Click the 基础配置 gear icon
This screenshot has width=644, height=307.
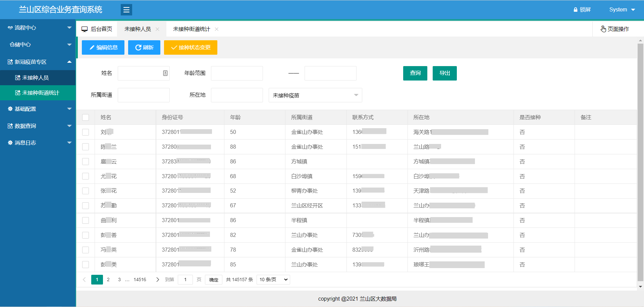tap(10, 109)
